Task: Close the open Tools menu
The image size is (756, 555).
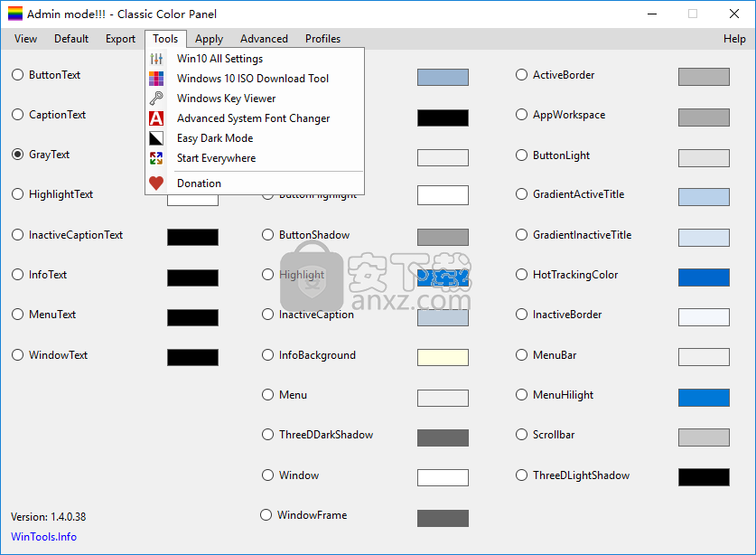Action: (x=165, y=39)
